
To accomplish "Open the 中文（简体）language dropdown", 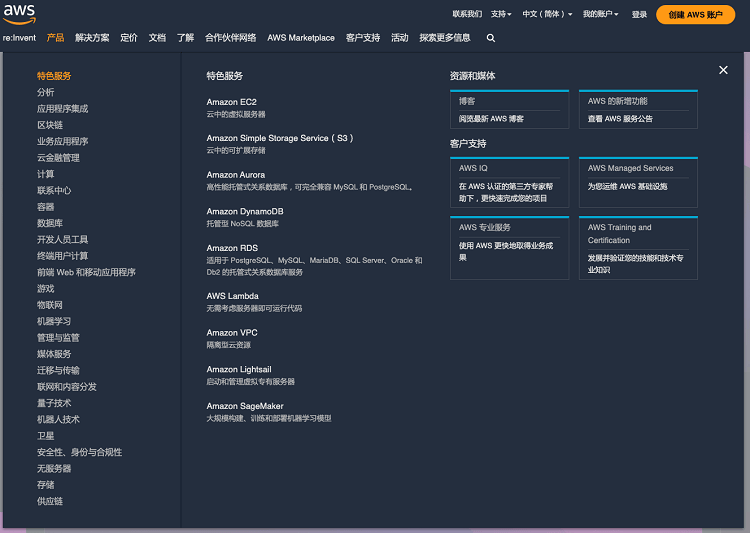I will [x=547, y=14].
